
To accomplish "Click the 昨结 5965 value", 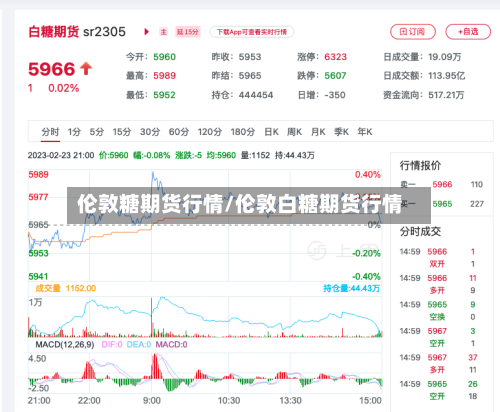I will (x=250, y=76).
